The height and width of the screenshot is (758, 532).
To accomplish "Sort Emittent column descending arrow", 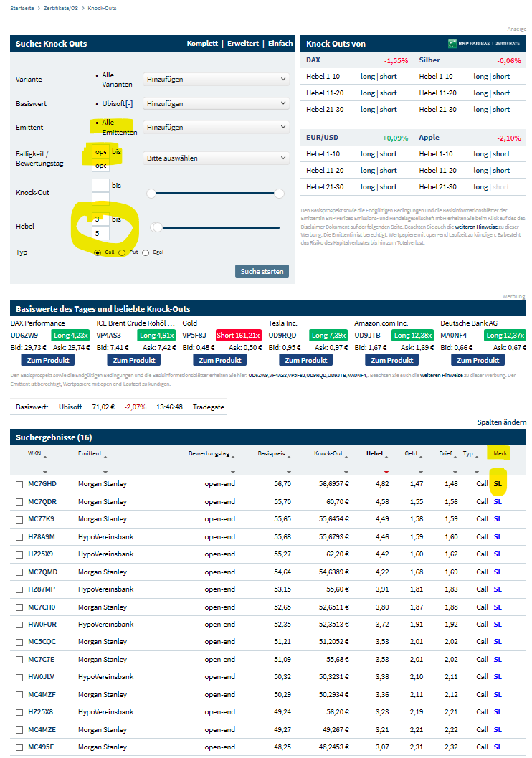I will pos(105,472).
